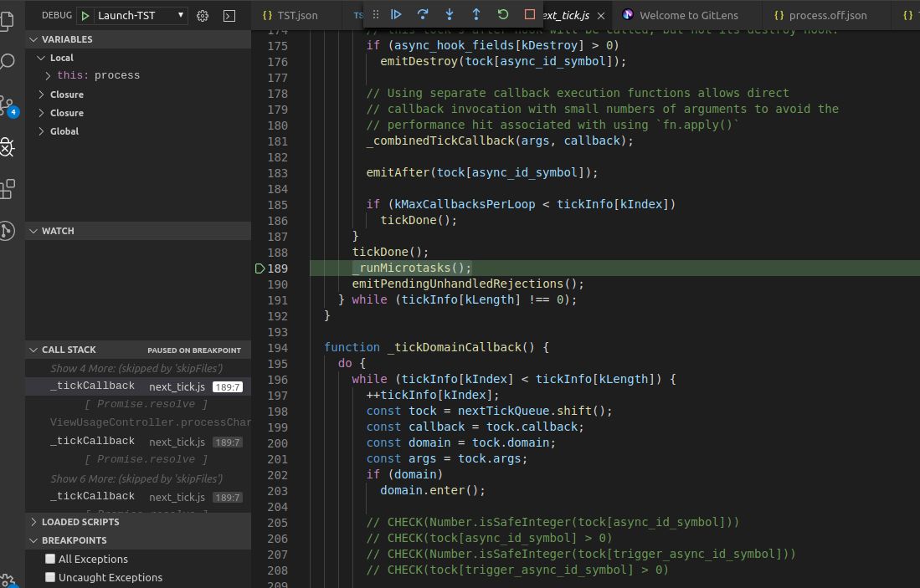Click emitPendingUnhandledRejections() on line 190
The image size is (920, 588).
[468, 284]
